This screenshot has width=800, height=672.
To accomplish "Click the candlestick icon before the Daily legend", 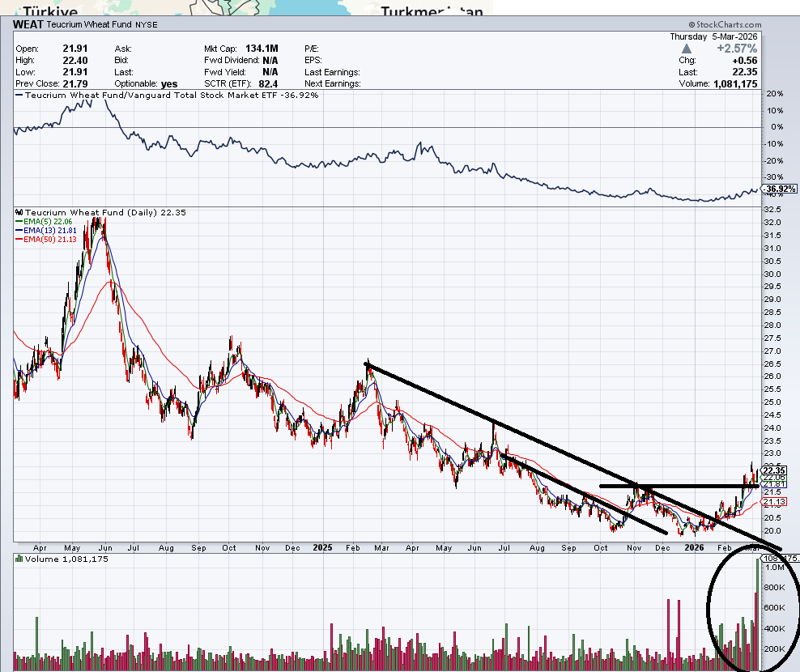I will (x=19, y=212).
